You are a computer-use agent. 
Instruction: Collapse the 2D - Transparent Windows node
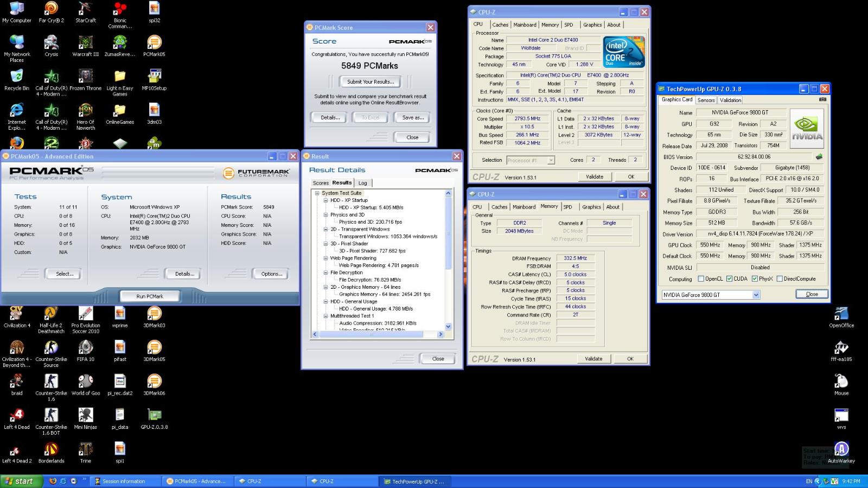(326, 229)
